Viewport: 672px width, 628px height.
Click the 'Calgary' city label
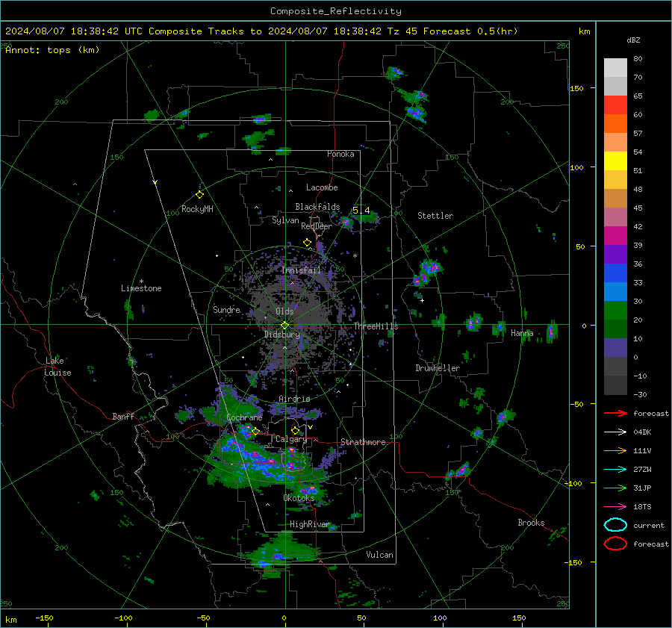point(291,439)
